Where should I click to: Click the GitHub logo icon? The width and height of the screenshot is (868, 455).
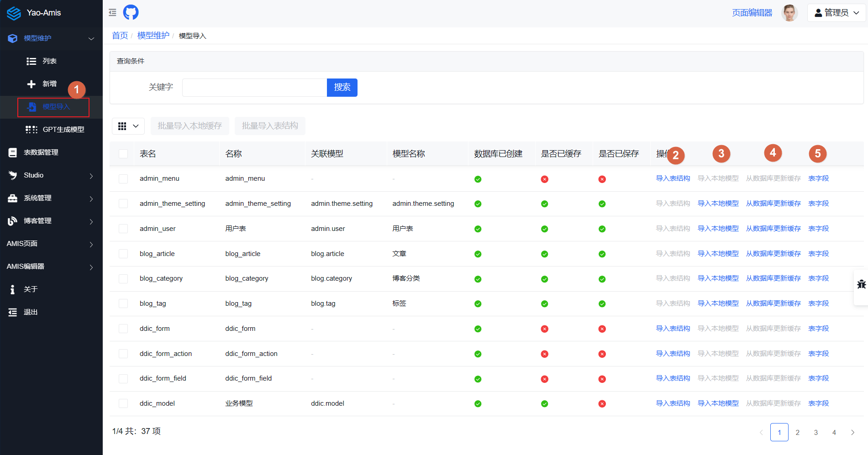pyautogui.click(x=131, y=12)
